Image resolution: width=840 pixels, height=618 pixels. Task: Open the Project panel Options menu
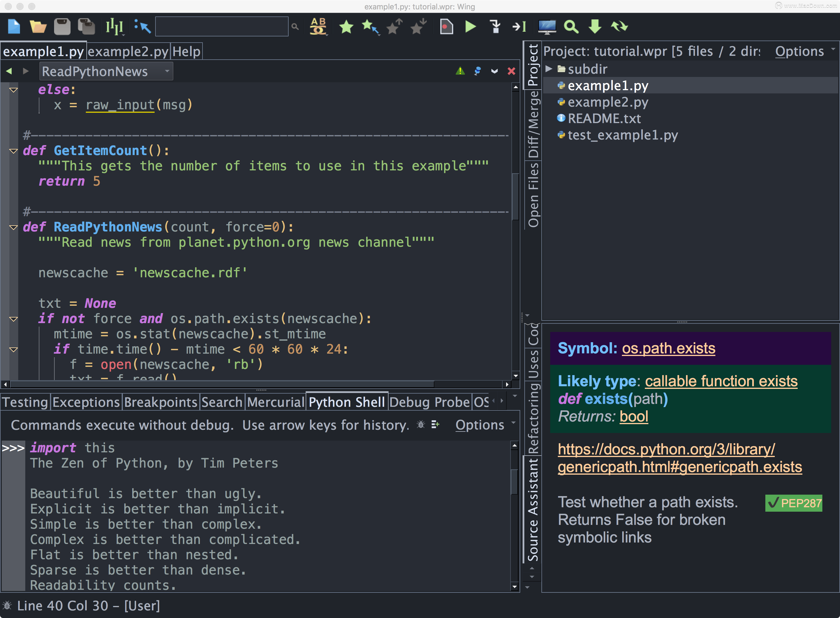[805, 51]
